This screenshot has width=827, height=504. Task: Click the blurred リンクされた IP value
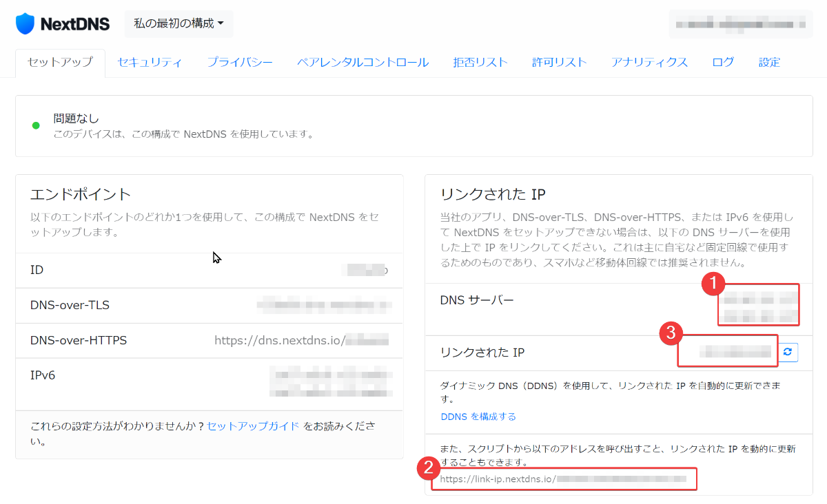734,353
